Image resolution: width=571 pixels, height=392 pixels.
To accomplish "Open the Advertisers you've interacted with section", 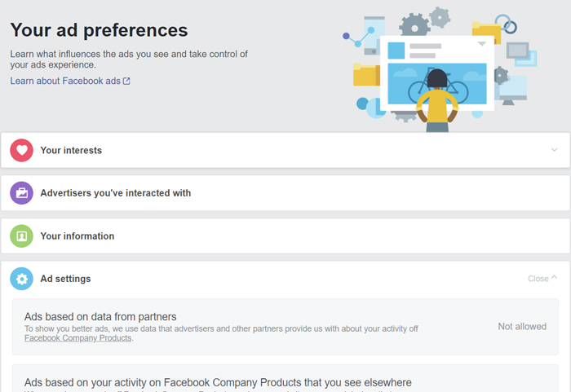I will (115, 193).
